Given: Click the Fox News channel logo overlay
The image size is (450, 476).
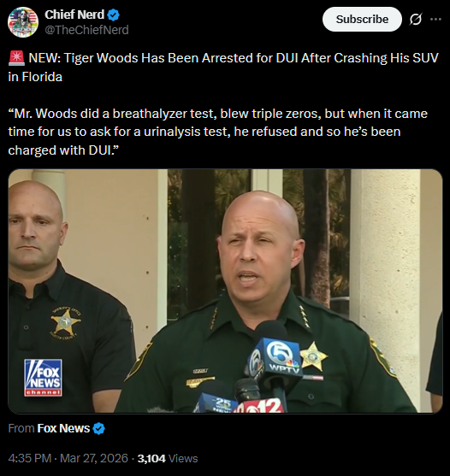Looking at the screenshot, I should tap(43, 378).
